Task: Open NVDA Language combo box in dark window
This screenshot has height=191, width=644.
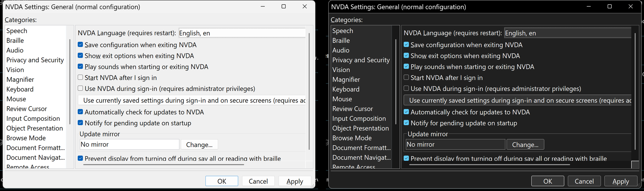Action: 568,33
